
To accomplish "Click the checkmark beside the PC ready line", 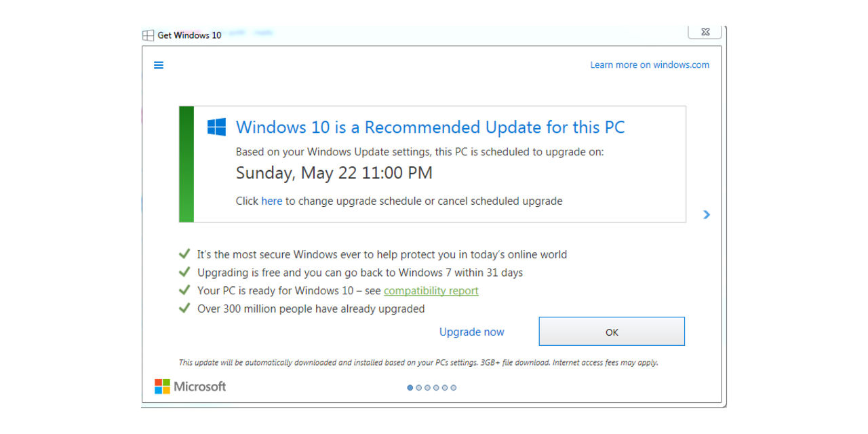I will click(184, 290).
